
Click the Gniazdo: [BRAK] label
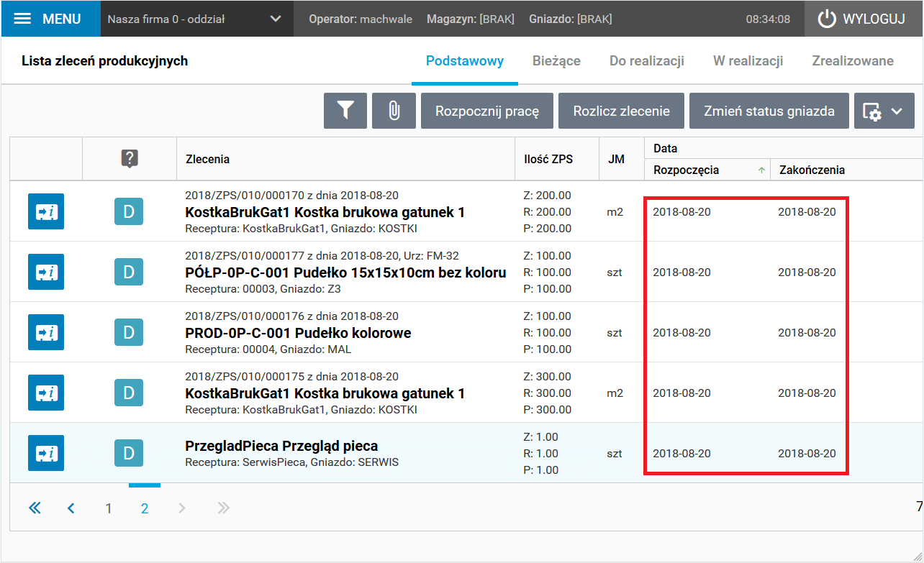point(570,19)
